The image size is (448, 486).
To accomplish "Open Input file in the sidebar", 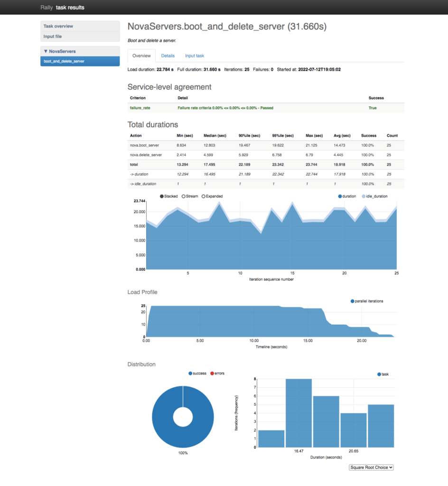I will [80, 37].
